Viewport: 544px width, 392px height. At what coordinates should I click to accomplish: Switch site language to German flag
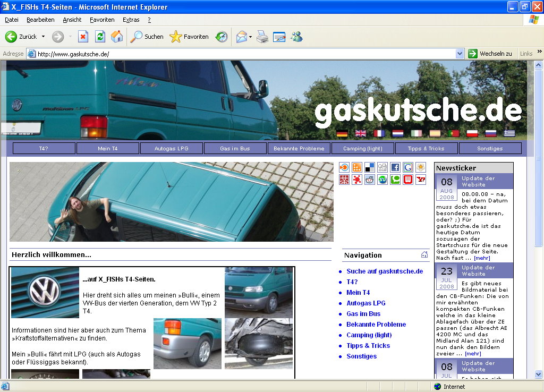pos(342,133)
